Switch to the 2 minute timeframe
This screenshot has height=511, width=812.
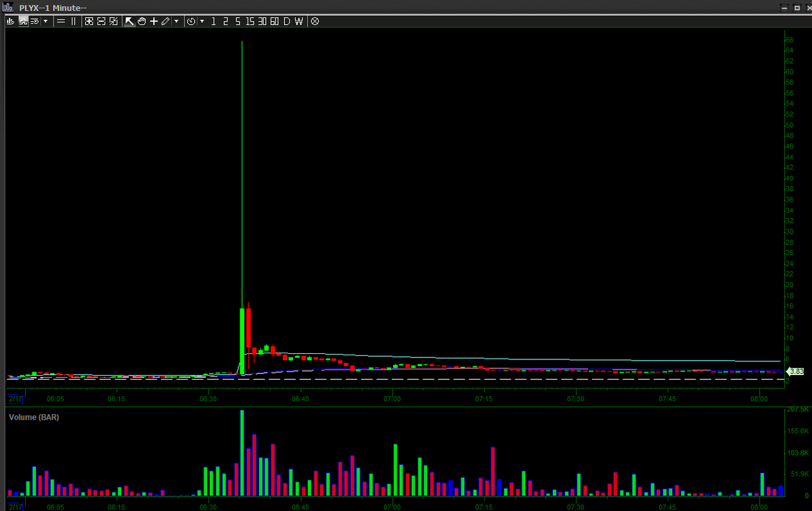(x=225, y=21)
